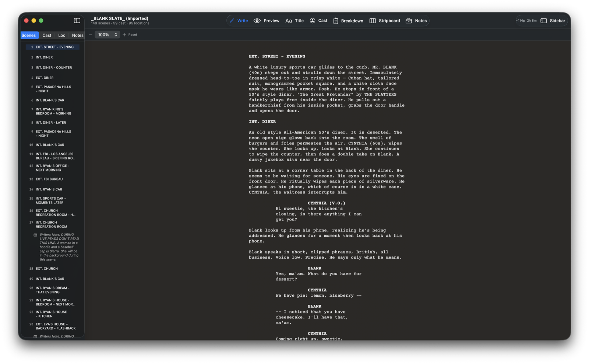
Task: Select scene 3 INT. DINER - COUNTER
Action: (53, 68)
